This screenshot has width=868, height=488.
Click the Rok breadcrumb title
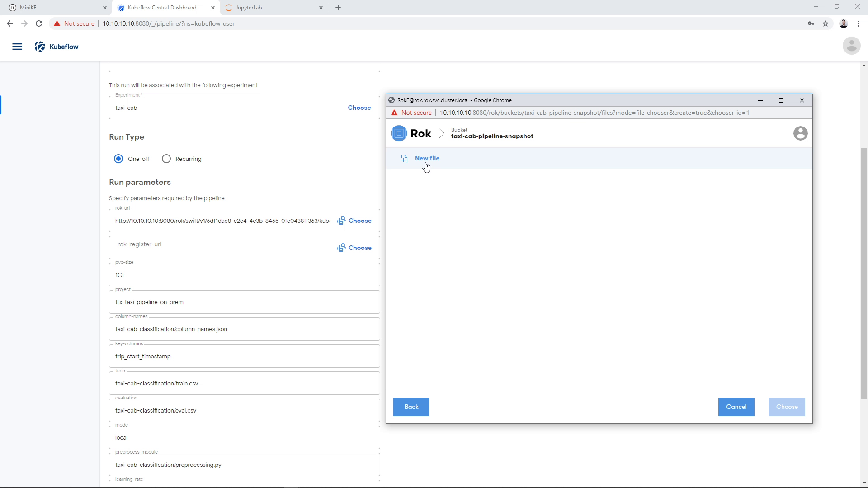(x=420, y=133)
